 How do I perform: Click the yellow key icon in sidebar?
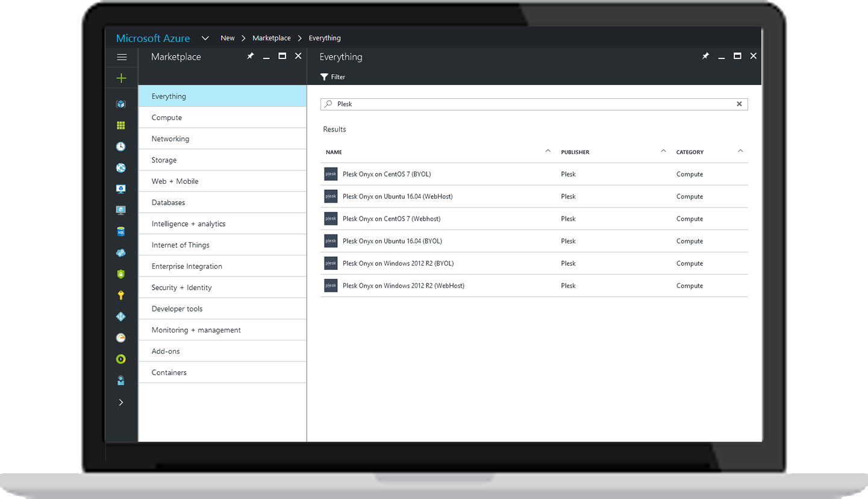coord(121,295)
